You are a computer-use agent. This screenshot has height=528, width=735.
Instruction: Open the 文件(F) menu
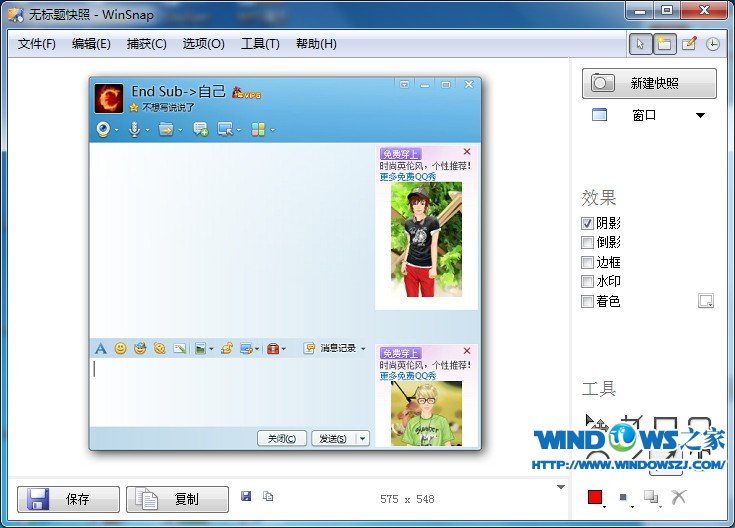pyautogui.click(x=37, y=44)
